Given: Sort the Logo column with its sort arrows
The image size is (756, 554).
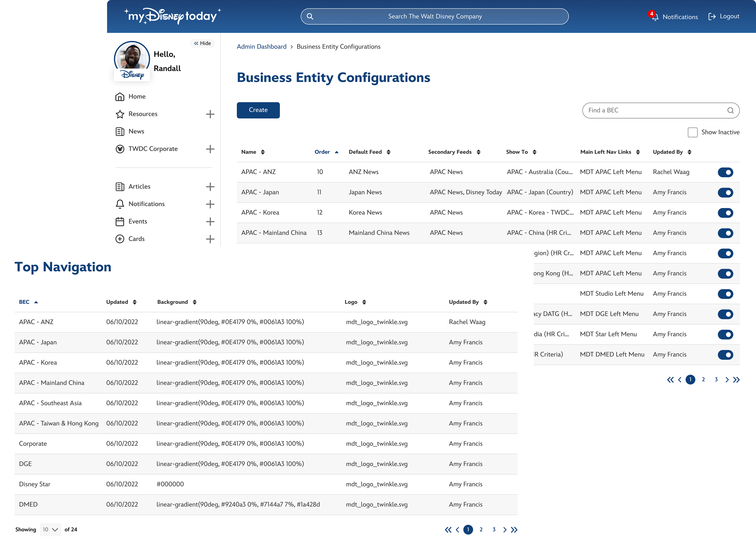Looking at the screenshot, I should point(364,302).
